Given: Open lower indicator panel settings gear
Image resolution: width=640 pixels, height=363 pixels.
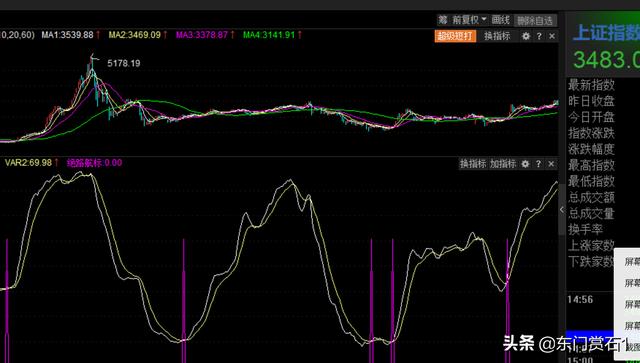Looking at the screenshot, I should pyautogui.click(x=525, y=164).
